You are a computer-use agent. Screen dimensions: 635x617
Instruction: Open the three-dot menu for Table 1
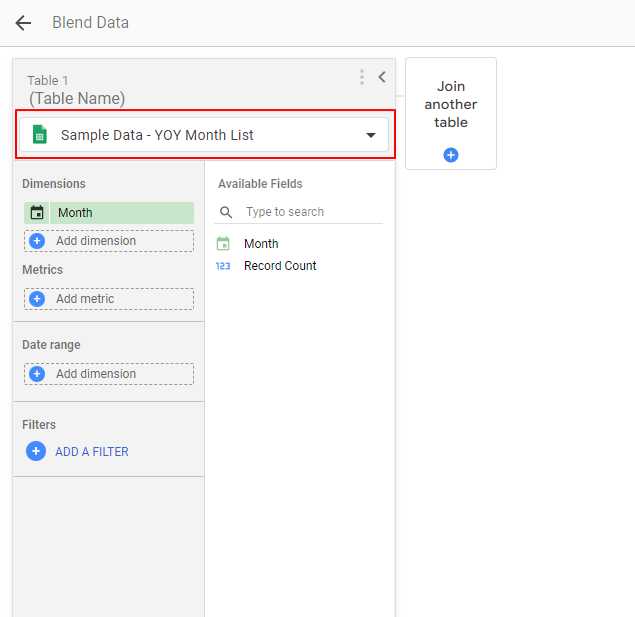(x=362, y=77)
